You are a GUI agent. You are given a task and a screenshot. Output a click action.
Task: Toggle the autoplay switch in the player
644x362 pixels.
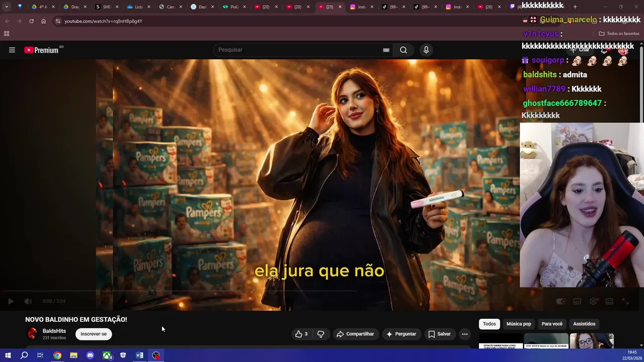point(561,301)
